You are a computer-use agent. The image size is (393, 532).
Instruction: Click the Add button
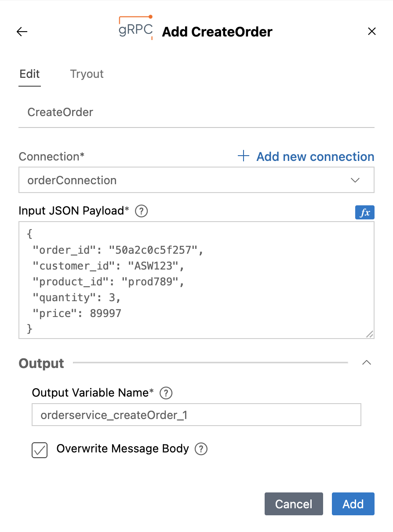pos(353,504)
